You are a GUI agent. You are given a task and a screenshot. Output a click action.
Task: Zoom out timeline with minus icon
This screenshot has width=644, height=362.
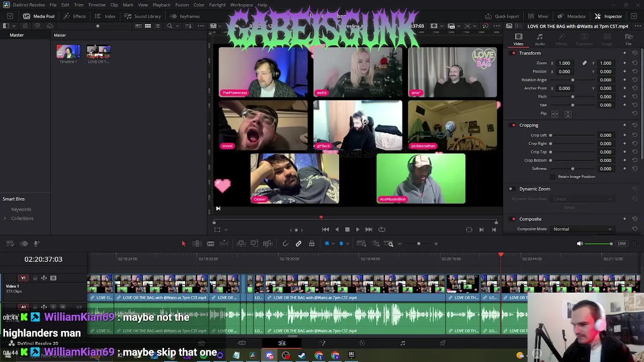click(400, 244)
